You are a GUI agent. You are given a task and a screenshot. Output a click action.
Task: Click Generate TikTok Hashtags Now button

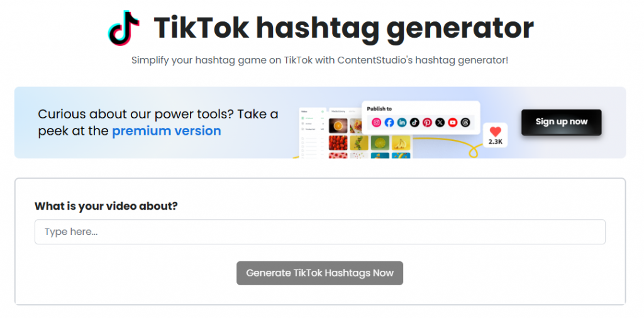(x=320, y=273)
